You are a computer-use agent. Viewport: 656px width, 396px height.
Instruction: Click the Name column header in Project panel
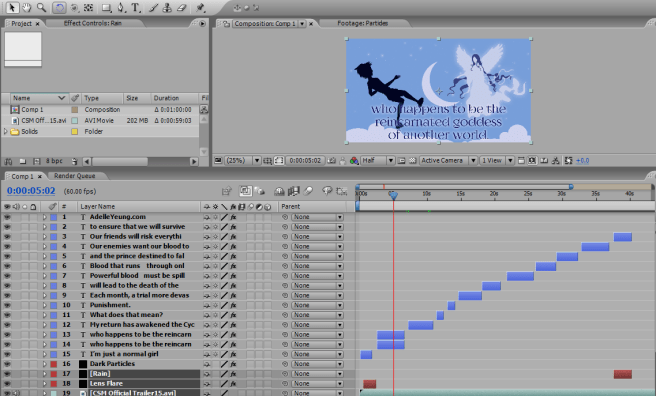pos(39,98)
